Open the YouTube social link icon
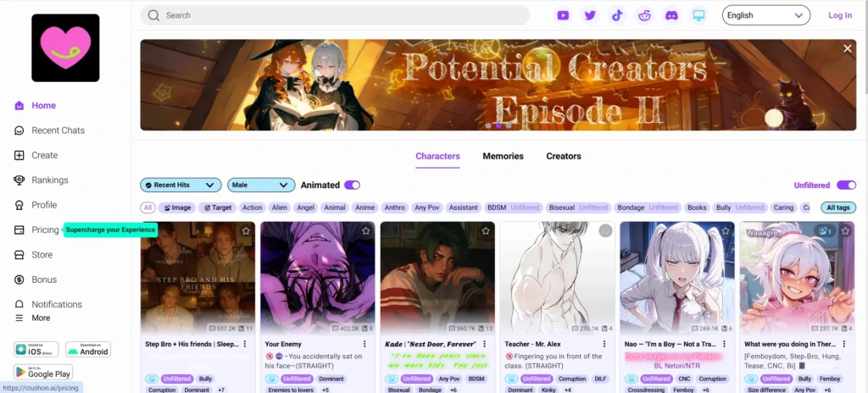Screen dimensions: 868x393 point(563,15)
